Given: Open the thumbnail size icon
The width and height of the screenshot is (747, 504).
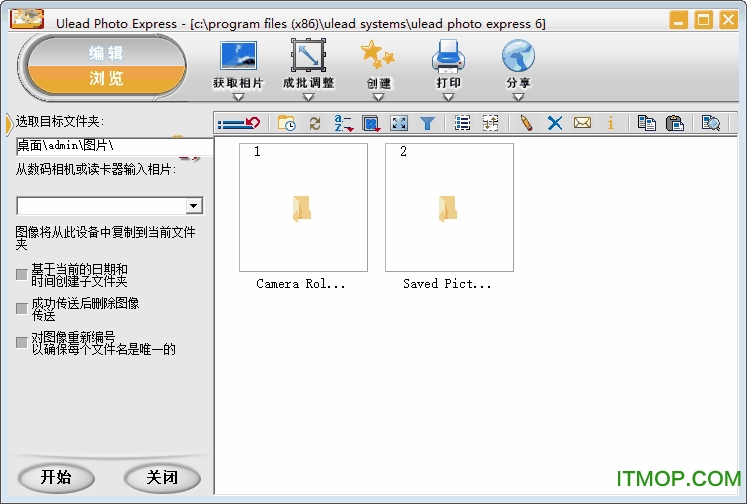Looking at the screenshot, I should tap(371, 123).
